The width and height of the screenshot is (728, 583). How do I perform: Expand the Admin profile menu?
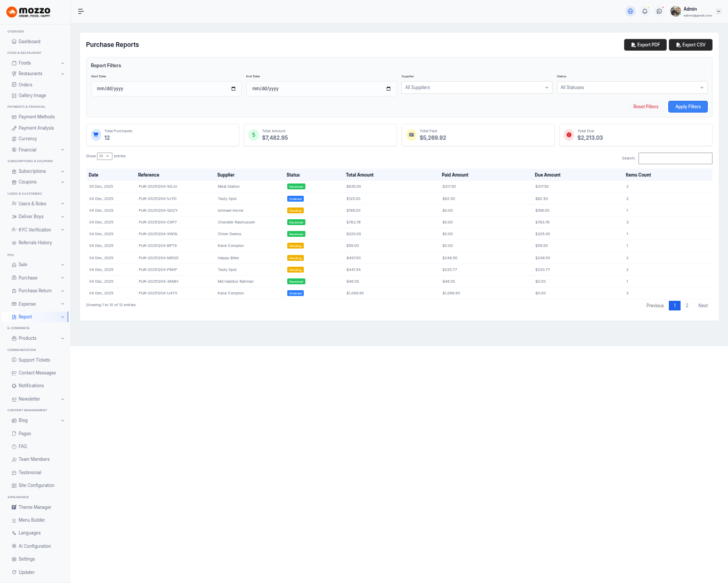coord(718,12)
